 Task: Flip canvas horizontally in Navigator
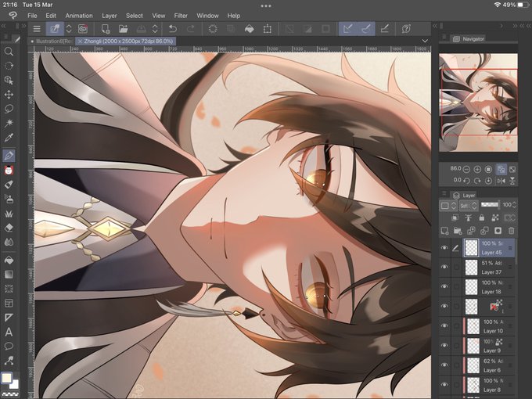pos(501,181)
